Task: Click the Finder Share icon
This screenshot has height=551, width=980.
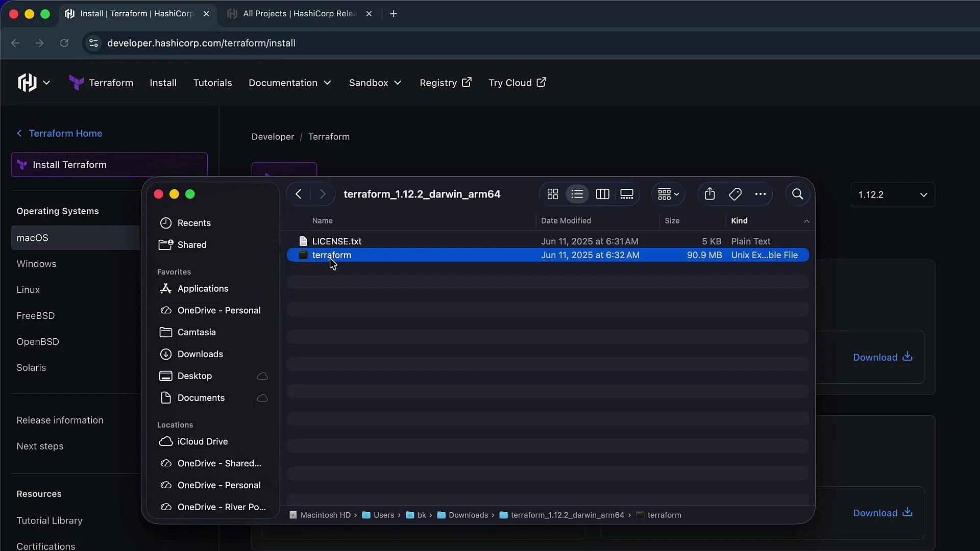Action: pyautogui.click(x=709, y=194)
